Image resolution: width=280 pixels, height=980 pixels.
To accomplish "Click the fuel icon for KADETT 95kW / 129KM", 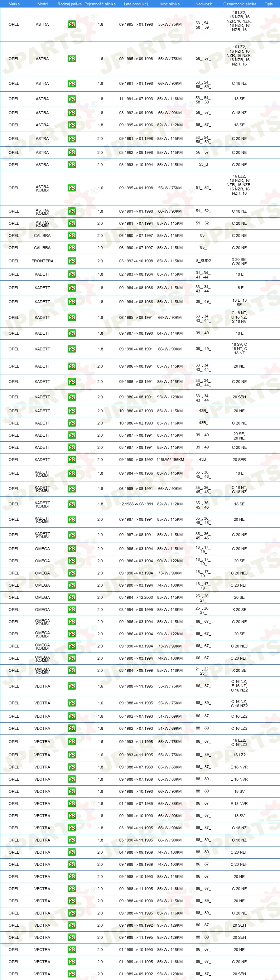I will [72, 397].
